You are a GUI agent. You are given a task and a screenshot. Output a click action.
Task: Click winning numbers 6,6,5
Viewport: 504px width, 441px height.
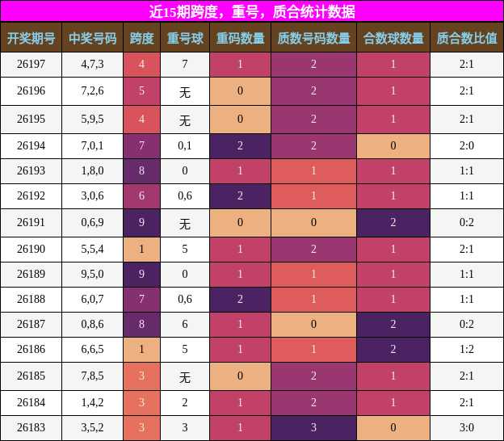(x=93, y=350)
